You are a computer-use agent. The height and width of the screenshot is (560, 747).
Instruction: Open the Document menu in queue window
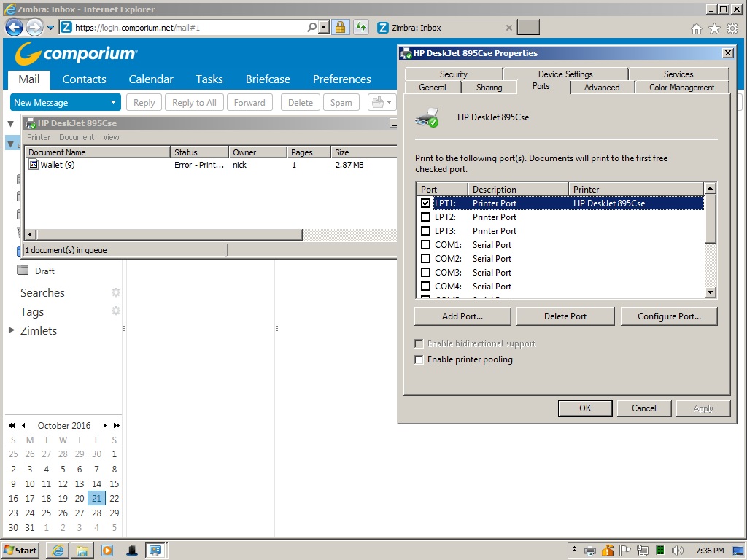click(x=77, y=137)
